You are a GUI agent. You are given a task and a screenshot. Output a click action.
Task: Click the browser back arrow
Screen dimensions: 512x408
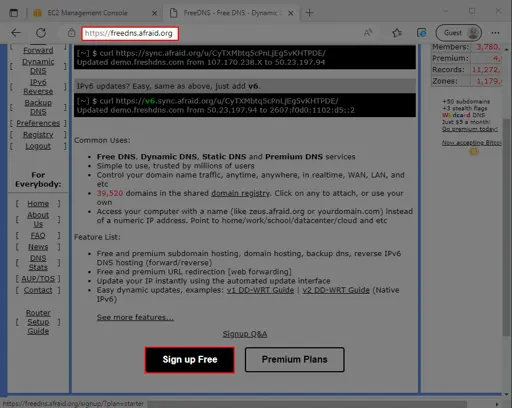pyautogui.click(x=16, y=33)
